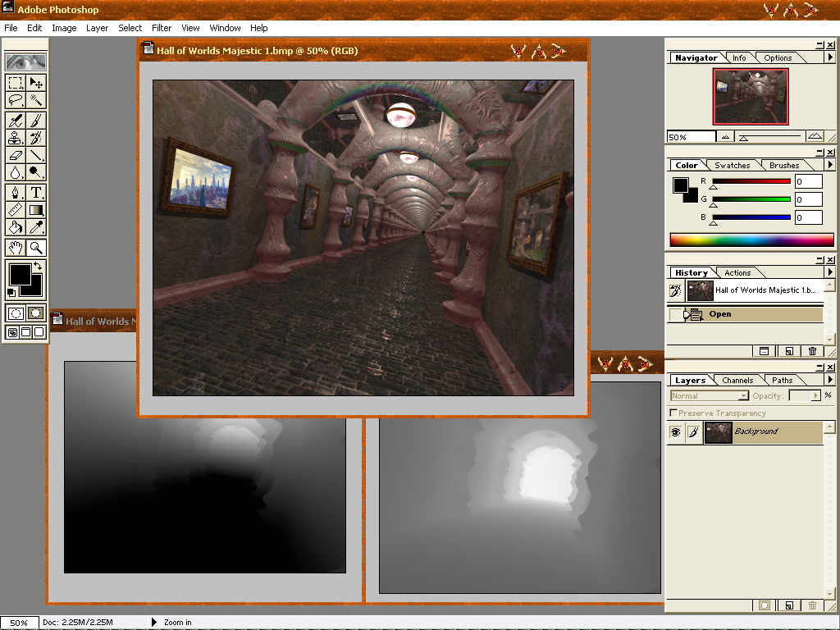
Task: Hide the Background layer via eye icon
Action: coord(675,432)
